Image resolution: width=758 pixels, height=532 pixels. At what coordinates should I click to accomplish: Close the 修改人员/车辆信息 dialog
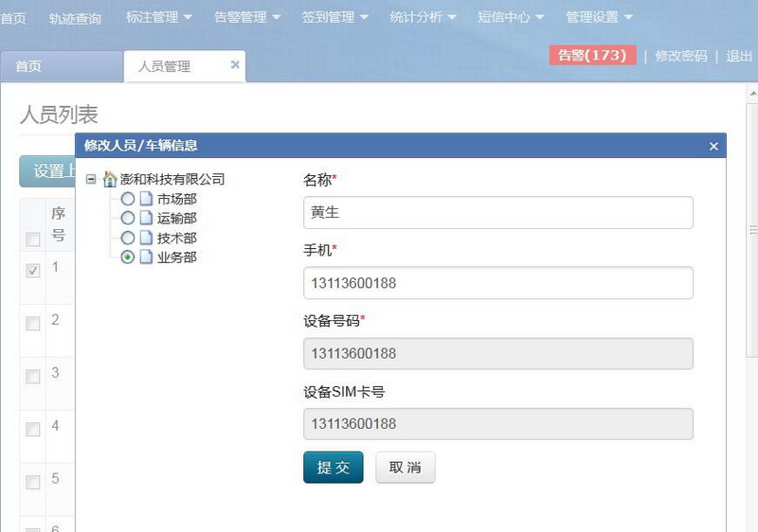(x=713, y=146)
